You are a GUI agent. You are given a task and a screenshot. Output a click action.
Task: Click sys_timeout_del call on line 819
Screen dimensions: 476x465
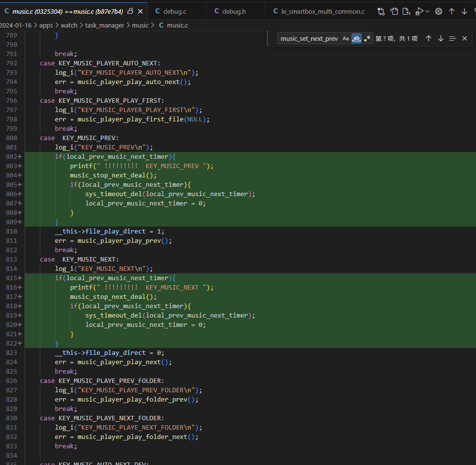coord(170,316)
